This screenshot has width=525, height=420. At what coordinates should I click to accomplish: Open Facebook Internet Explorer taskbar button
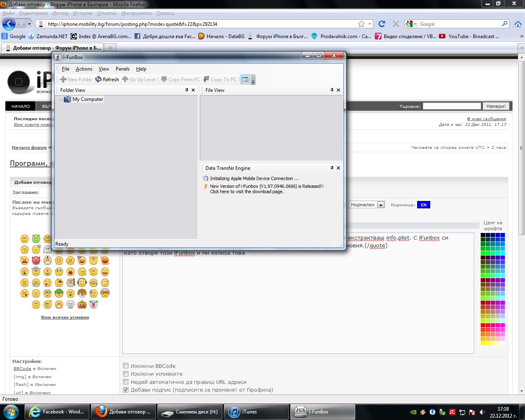tap(57, 412)
